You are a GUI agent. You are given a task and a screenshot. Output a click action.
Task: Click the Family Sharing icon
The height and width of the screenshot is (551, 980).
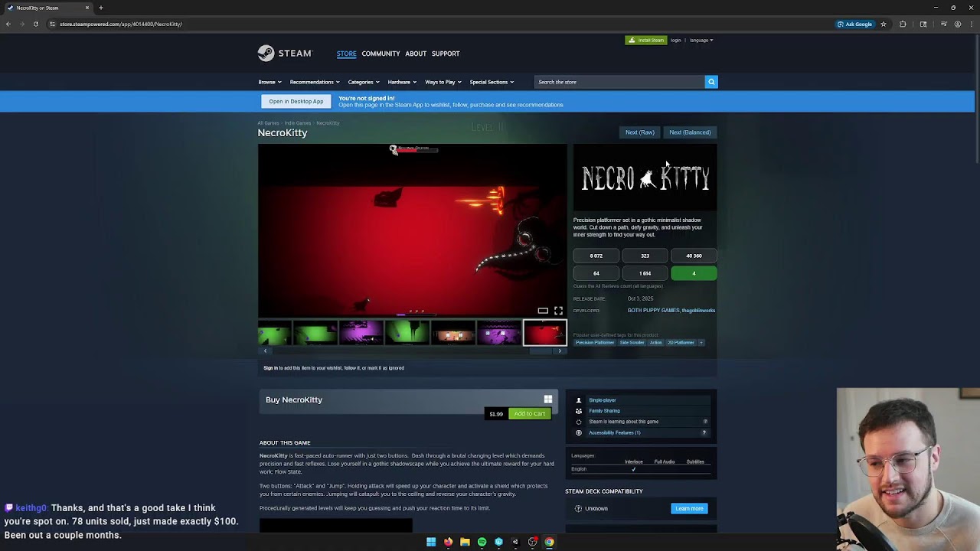pyautogui.click(x=579, y=411)
